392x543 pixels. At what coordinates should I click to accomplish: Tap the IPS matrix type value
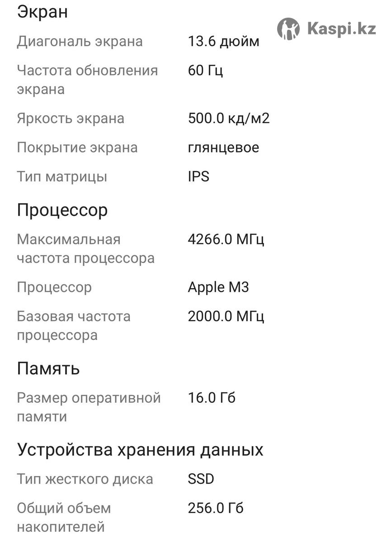[198, 176]
